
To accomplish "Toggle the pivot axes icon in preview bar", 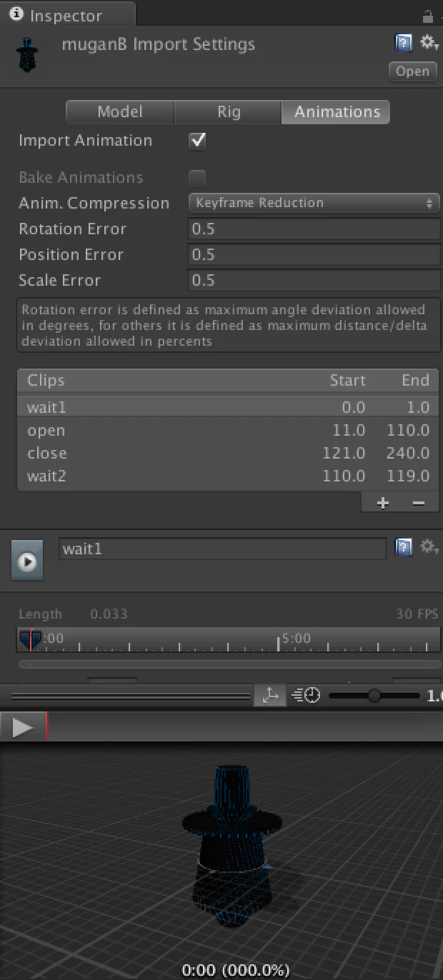I will [x=270, y=695].
